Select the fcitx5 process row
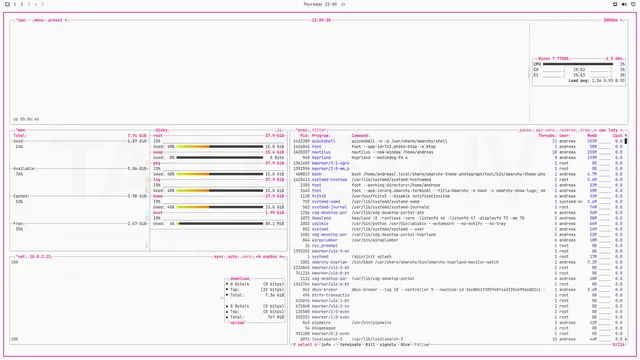This screenshot has width=640, height=360. pos(458,196)
